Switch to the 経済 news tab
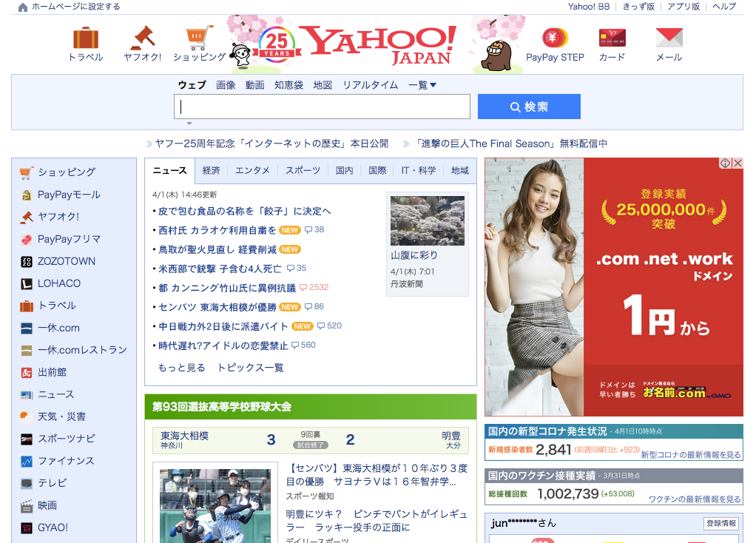 click(211, 170)
